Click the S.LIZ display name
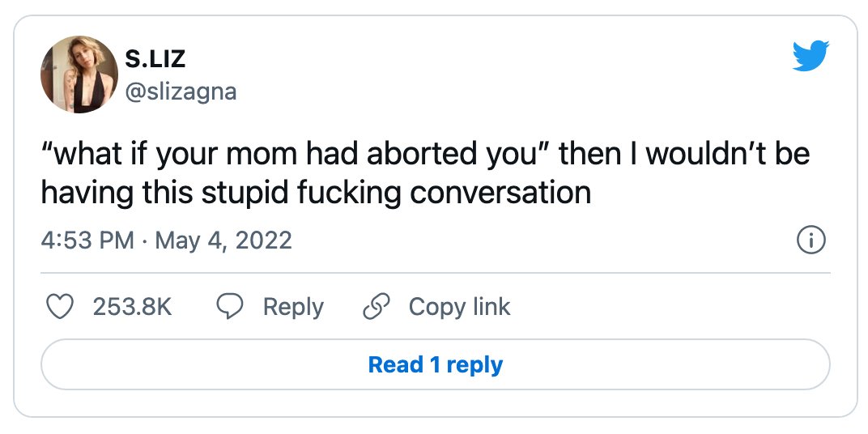The height and width of the screenshot is (434, 868). [155, 59]
